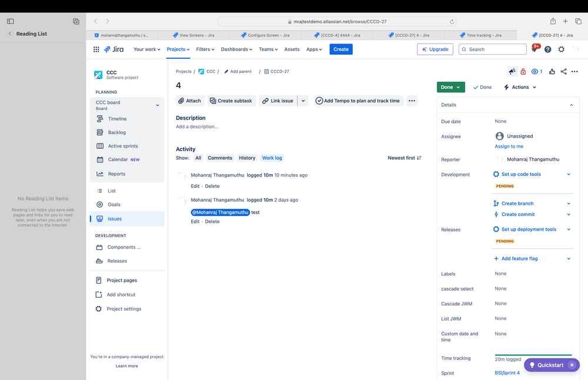Screen dimensions: 588x380
Task: Expand the Set up code tools chevron
Action: (x=569, y=174)
